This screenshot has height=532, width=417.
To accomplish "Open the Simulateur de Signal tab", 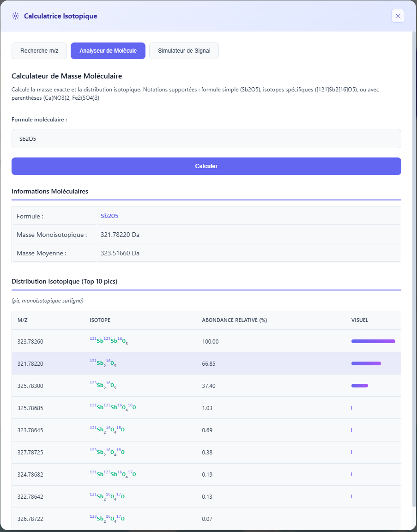I will [x=184, y=51].
